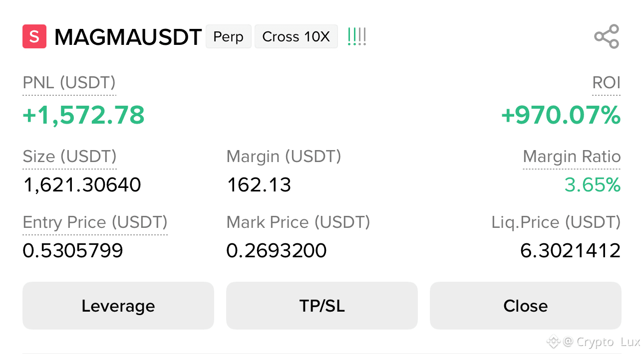Tap the PNL (USDT) underlined label
Image resolution: width=644 pixels, height=354 pixels.
coord(69,83)
